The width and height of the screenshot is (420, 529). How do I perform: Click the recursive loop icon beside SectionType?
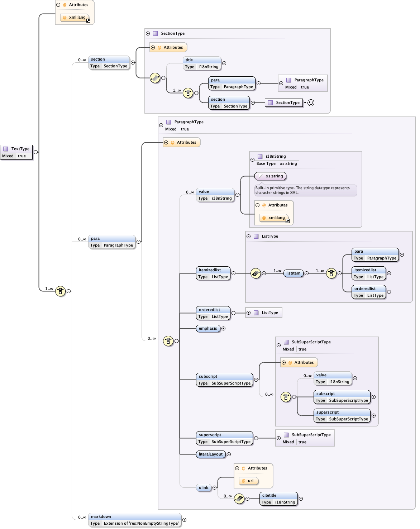(x=311, y=103)
